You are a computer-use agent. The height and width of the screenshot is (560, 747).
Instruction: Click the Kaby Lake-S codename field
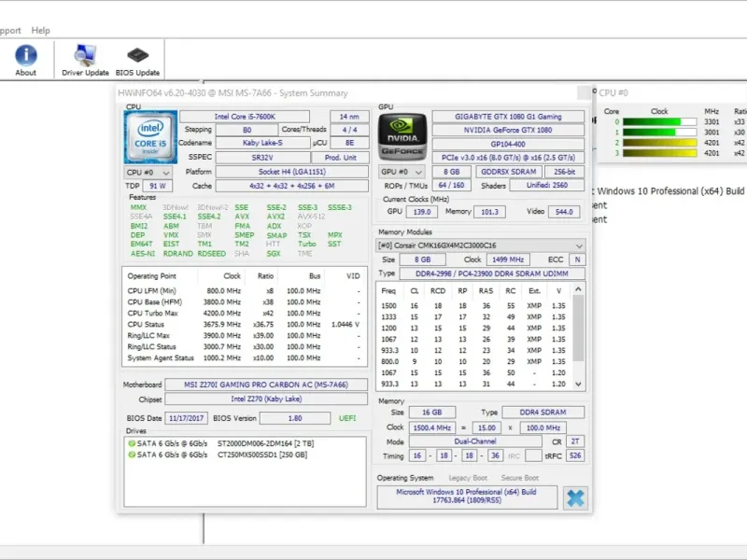tap(262, 143)
